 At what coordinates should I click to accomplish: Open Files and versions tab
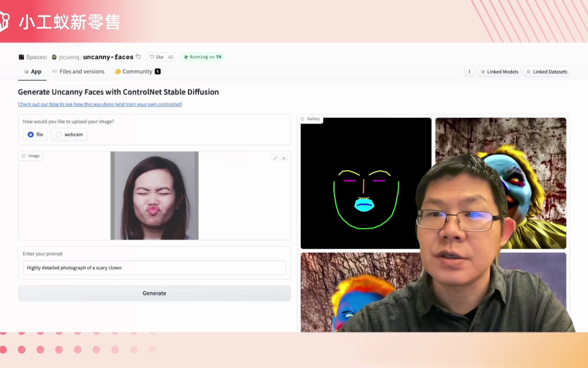78,72
